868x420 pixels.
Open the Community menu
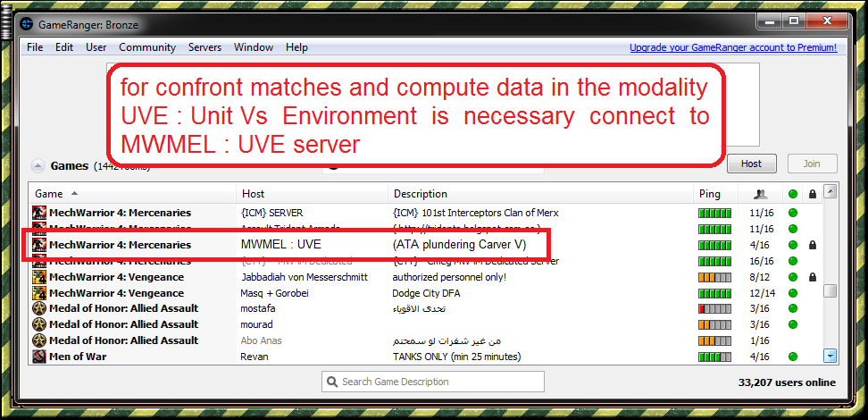click(x=147, y=47)
